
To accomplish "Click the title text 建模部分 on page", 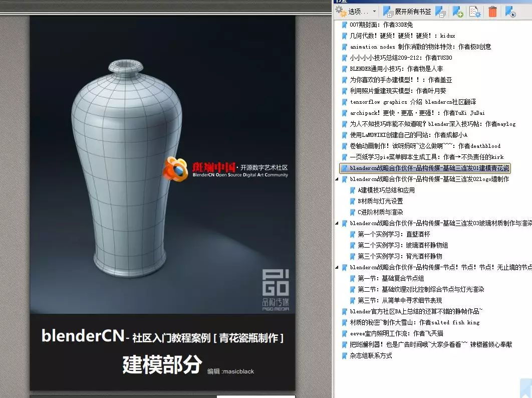I will 162,365.
